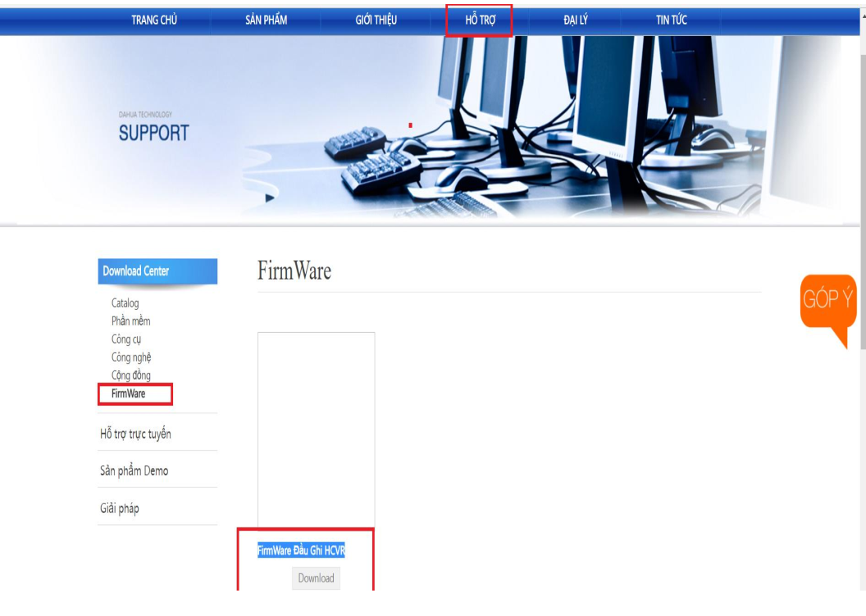The height and width of the screenshot is (616, 866).
Task: Click the FirmWare Đầu Ghi HCVR link
Action: tap(301, 550)
